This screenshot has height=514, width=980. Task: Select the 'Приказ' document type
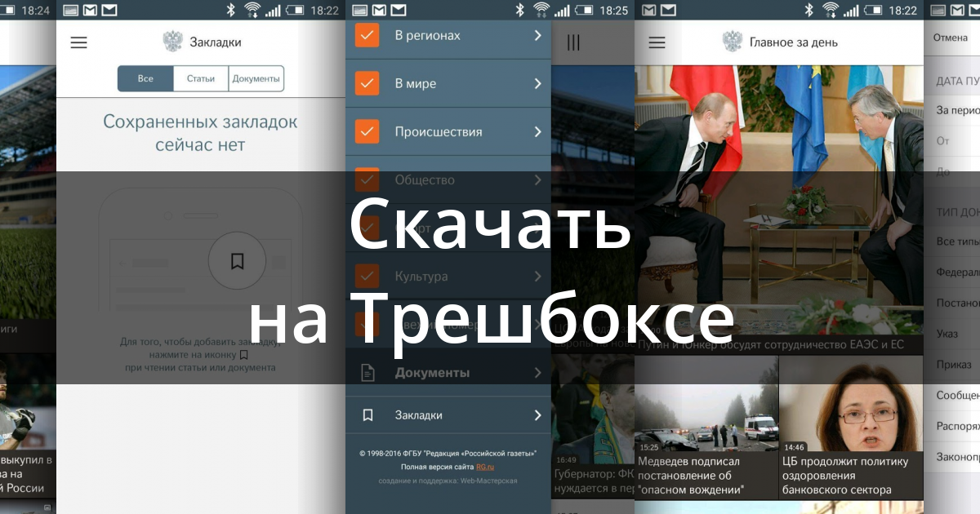click(954, 365)
